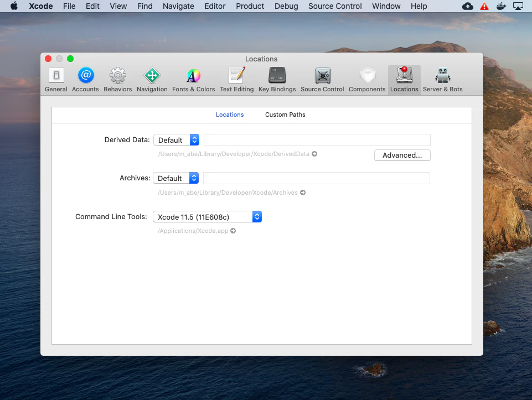
Task: Open the General preferences pane
Action: pyautogui.click(x=56, y=80)
